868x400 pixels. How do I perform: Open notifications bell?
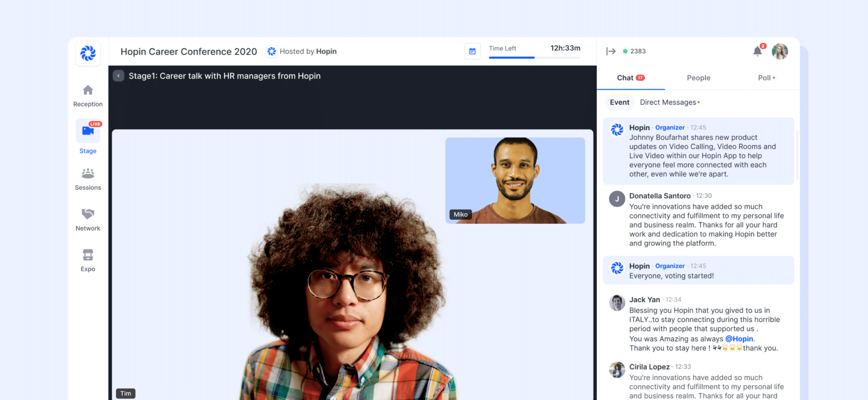click(x=757, y=51)
